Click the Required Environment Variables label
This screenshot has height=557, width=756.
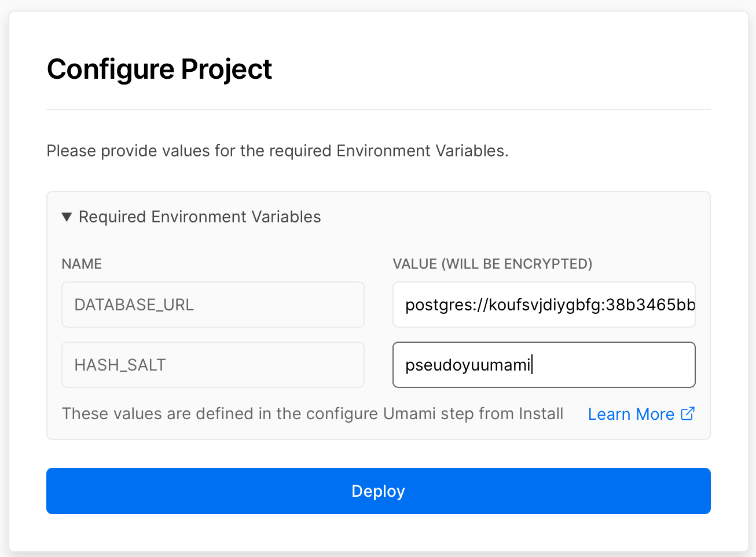[x=200, y=217]
